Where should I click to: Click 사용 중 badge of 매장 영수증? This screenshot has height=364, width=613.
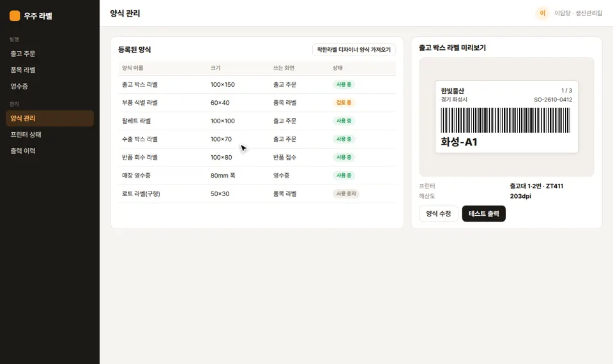(344, 176)
